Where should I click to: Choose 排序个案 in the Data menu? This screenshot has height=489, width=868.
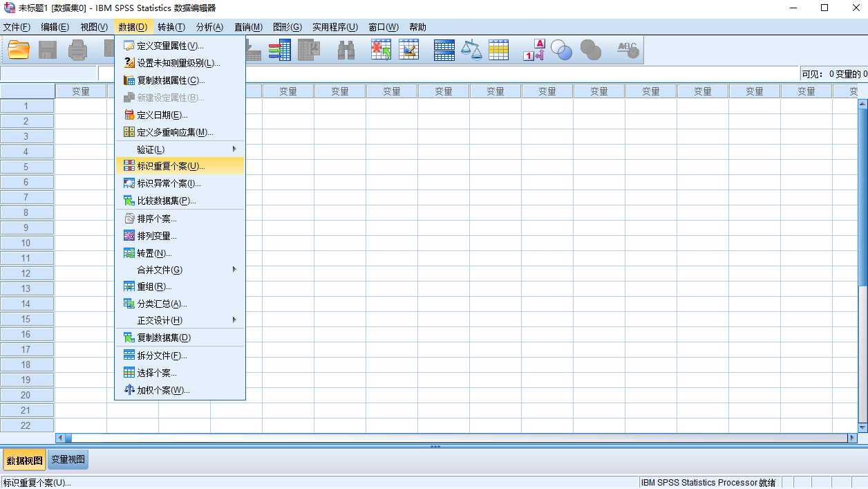[x=157, y=219]
